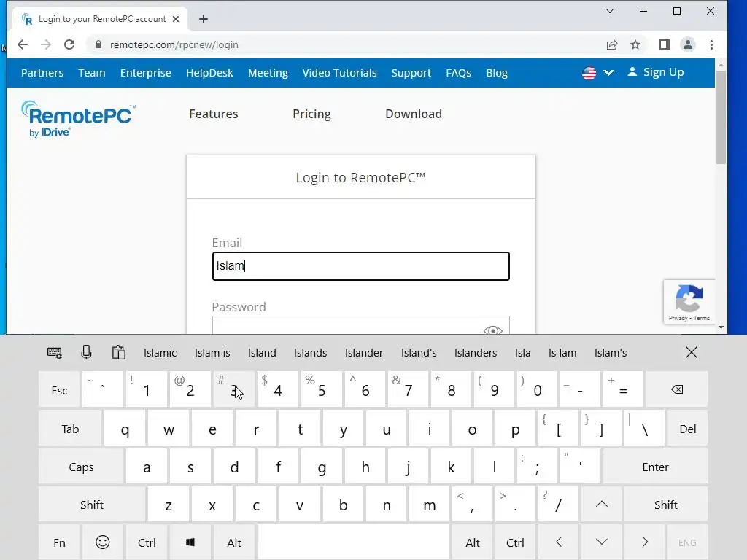Click the Sign Up button

coord(656,72)
